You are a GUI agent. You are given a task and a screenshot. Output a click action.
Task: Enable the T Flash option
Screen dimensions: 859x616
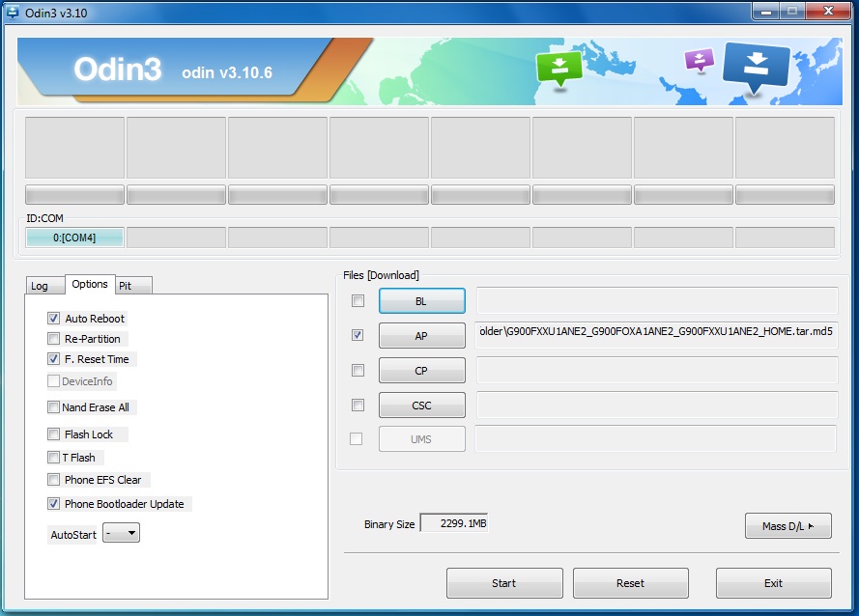point(53,457)
